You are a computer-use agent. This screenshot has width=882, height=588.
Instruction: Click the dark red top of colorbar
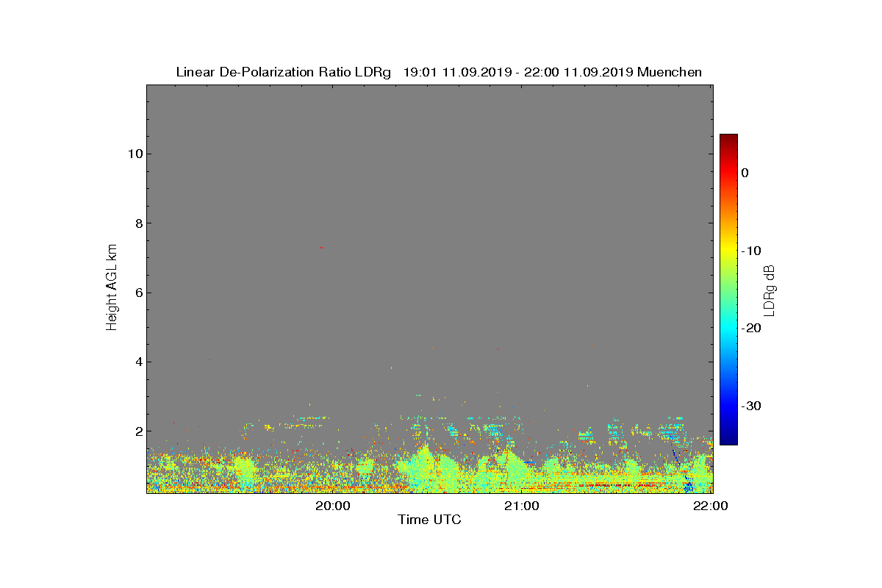click(728, 140)
